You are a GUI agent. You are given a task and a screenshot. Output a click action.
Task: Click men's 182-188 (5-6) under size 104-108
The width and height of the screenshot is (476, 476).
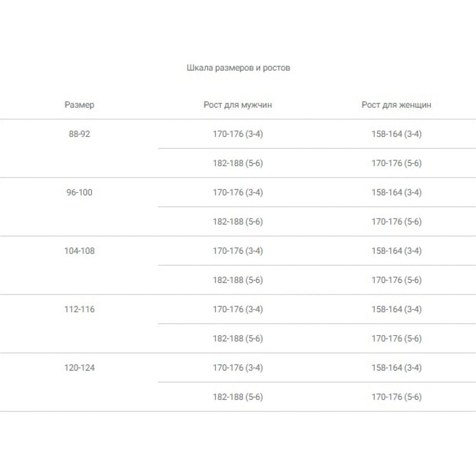click(238, 280)
